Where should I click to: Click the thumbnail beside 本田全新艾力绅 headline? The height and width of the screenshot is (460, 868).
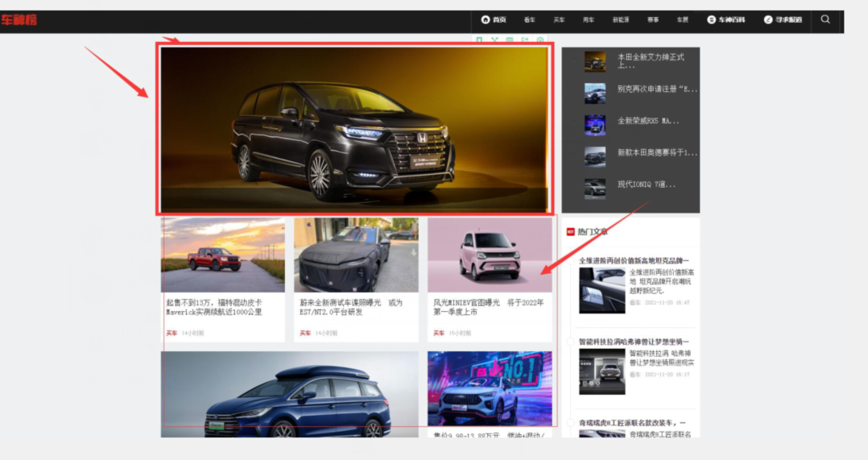[595, 61]
